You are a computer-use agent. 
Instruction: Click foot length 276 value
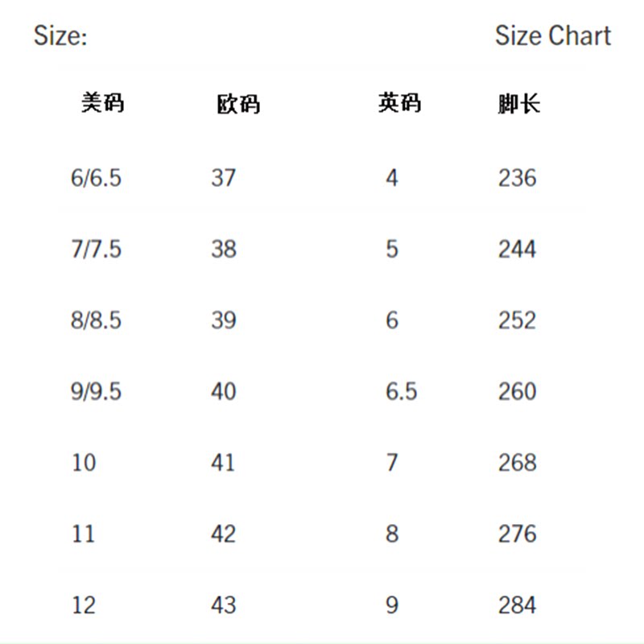(x=517, y=534)
